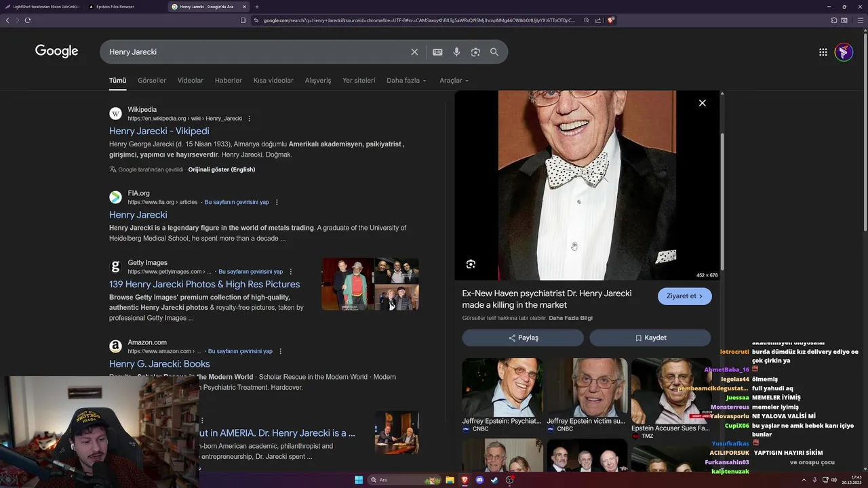This screenshot has width=868, height=488.
Task: Open Henry G. Jarecki: Books link
Action: point(159,364)
